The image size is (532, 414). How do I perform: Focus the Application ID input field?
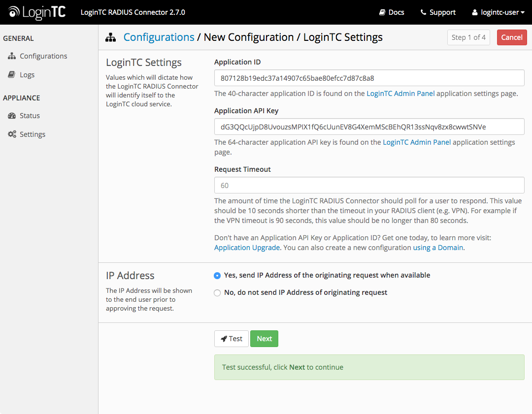pyautogui.click(x=369, y=78)
